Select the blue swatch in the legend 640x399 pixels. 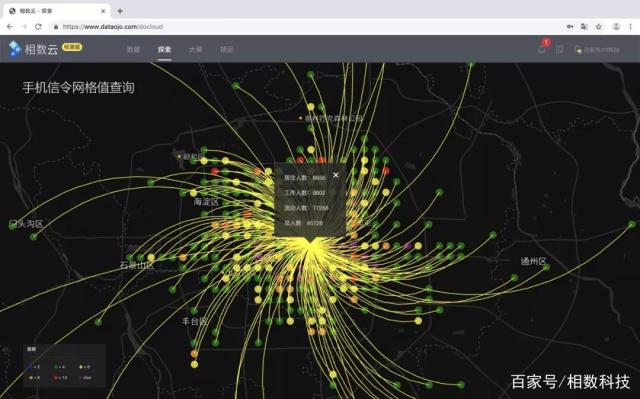(31, 367)
